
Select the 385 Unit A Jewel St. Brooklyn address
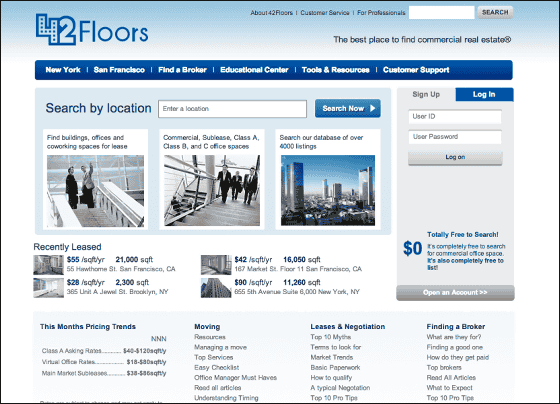(118, 292)
